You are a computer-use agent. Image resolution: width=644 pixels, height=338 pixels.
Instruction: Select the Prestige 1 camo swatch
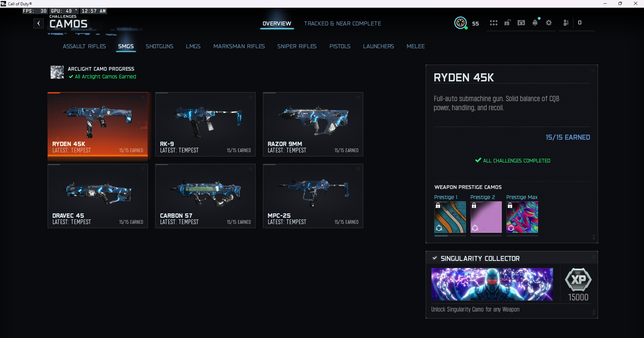(450, 217)
